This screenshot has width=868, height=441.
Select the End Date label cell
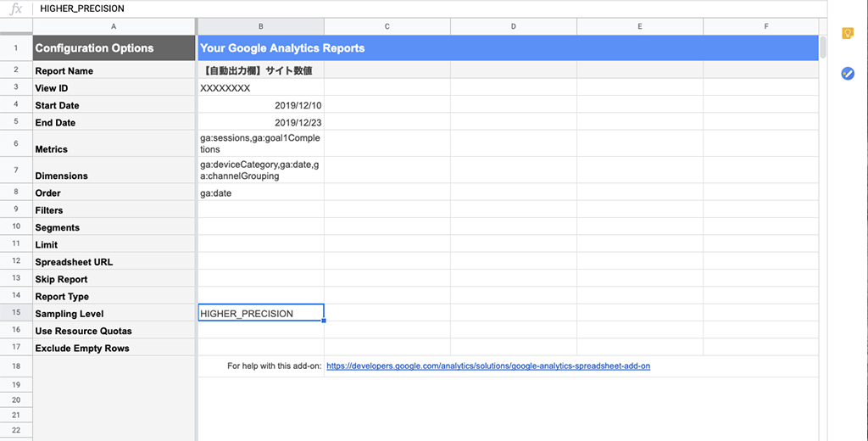pyautogui.click(x=114, y=122)
